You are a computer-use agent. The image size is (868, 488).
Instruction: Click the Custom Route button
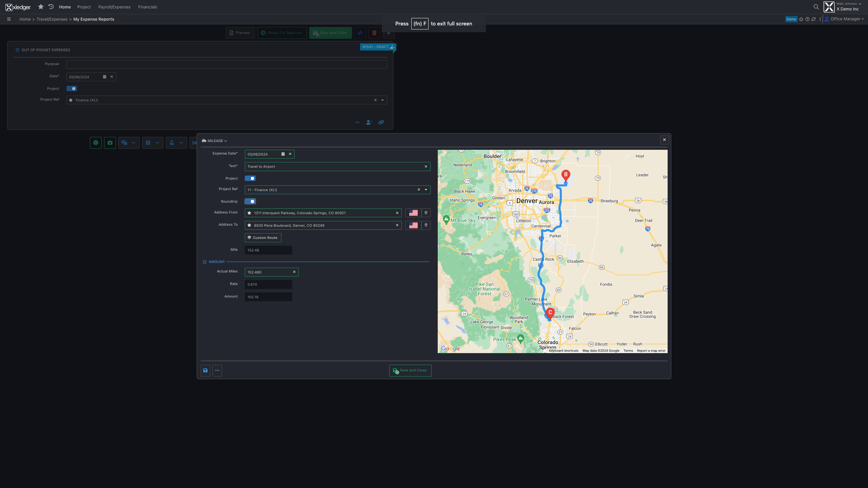(x=263, y=238)
